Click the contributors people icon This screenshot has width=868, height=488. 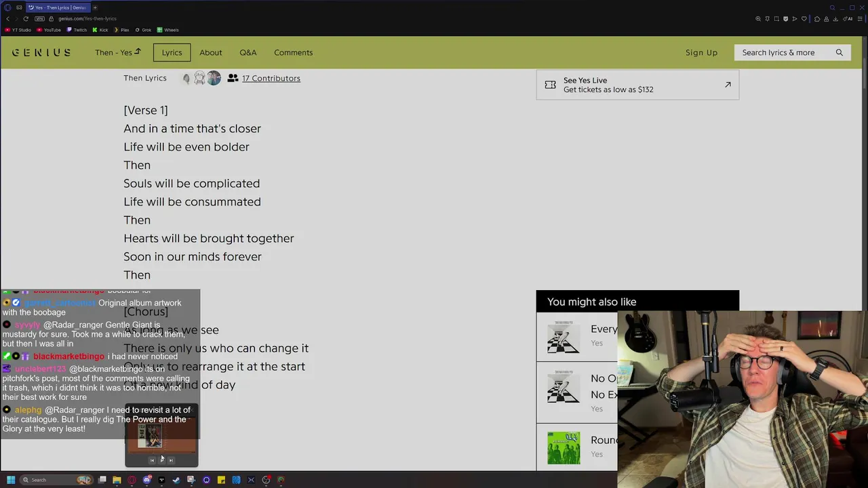[233, 78]
